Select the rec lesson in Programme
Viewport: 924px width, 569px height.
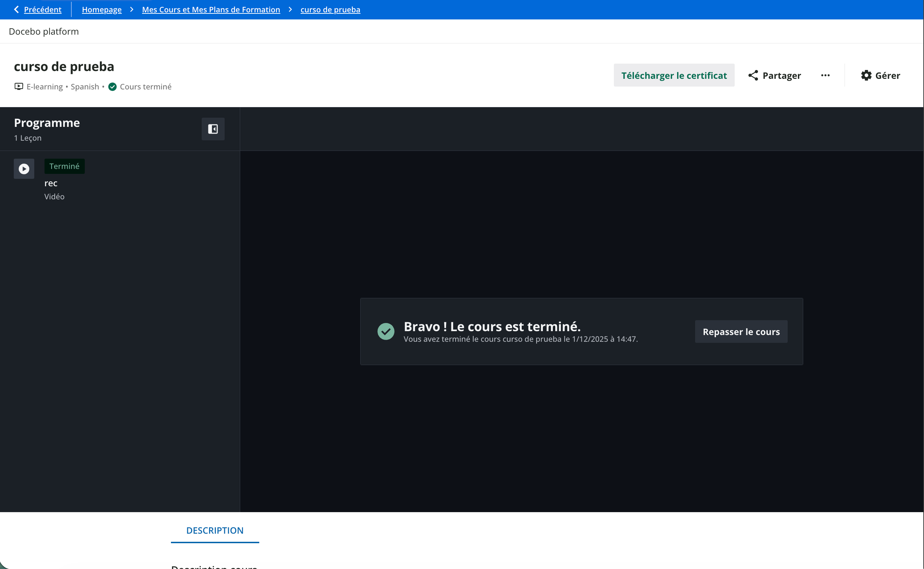click(51, 183)
